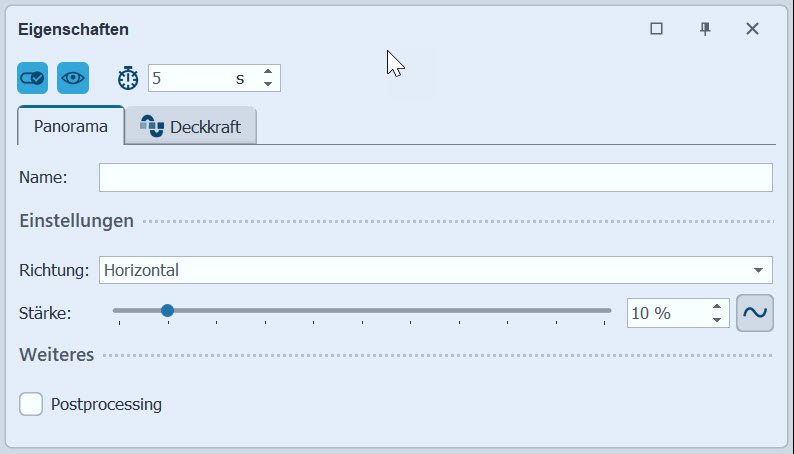Click the Stärke curve wave button

(x=755, y=313)
